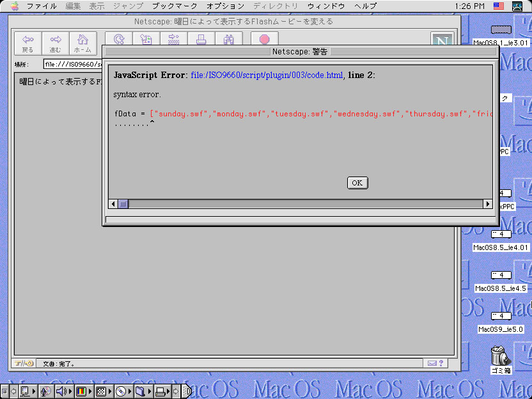Image resolution: width=532 pixels, height=399 pixels.
Task: Select the MacOS9_ie5.0 desktop disk icon
Action: point(501,316)
